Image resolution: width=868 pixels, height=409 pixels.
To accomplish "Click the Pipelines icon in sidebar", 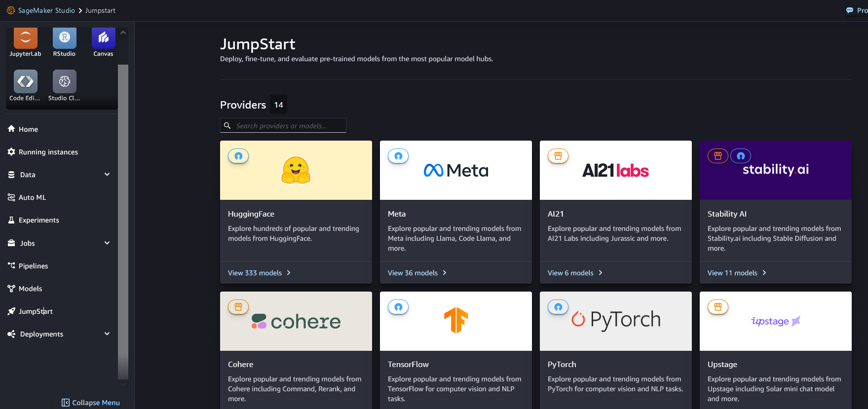I will coord(11,265).
